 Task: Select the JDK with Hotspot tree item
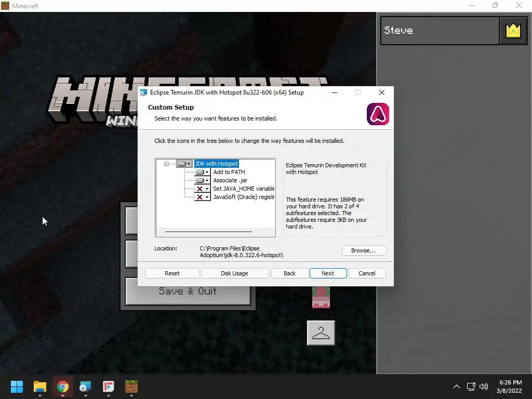(x=217, y=164)
